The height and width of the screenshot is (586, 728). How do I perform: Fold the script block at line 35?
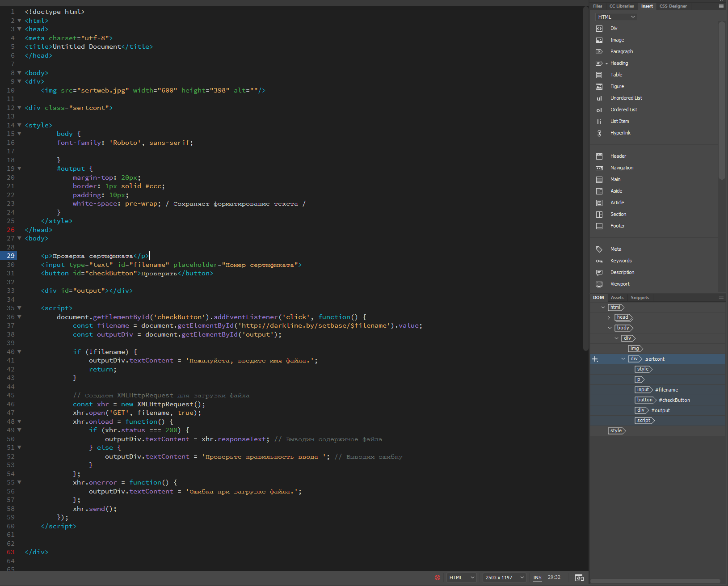19,308
